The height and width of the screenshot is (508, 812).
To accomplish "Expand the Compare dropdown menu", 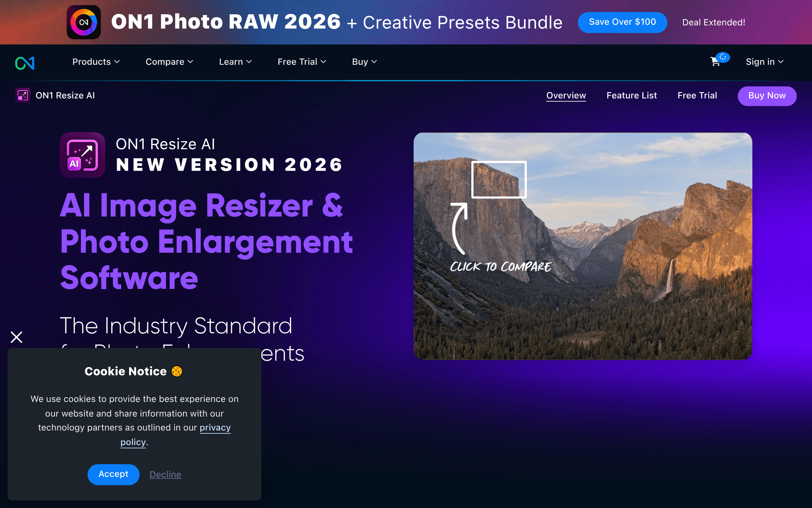I will 169,62.
